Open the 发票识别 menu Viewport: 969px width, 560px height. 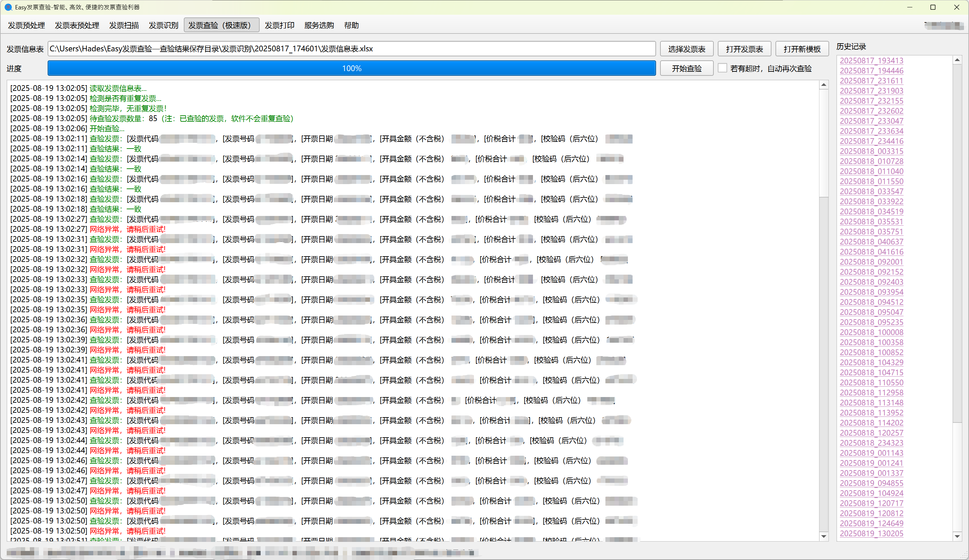(163, 25)
